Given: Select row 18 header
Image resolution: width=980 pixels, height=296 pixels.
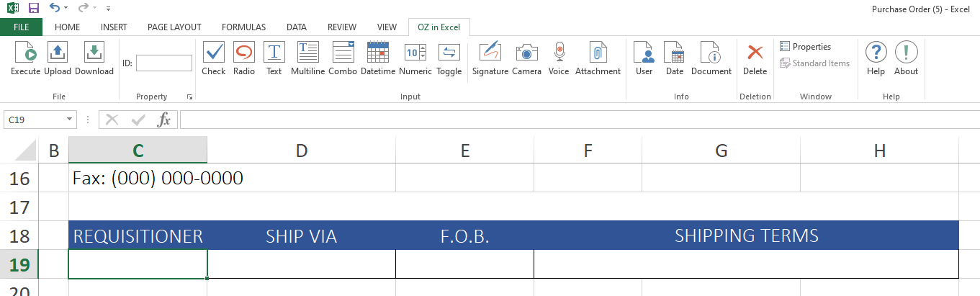Looking at the screenshot, I should point(19,236).
